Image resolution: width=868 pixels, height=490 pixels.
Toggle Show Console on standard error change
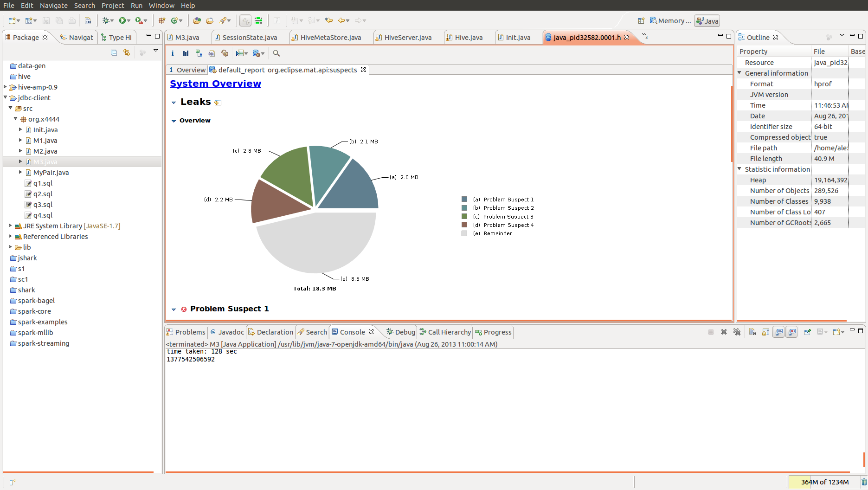coord(792,332)
